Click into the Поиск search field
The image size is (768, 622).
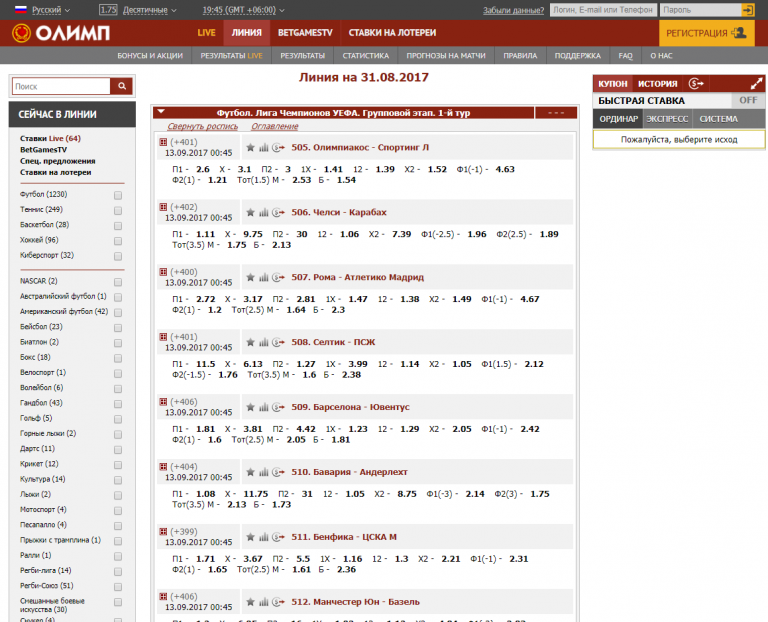[x=61, y=86]
